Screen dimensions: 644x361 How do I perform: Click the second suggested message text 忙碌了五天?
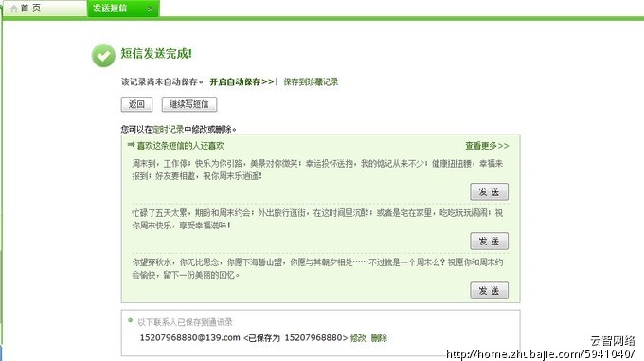[317, 219]
